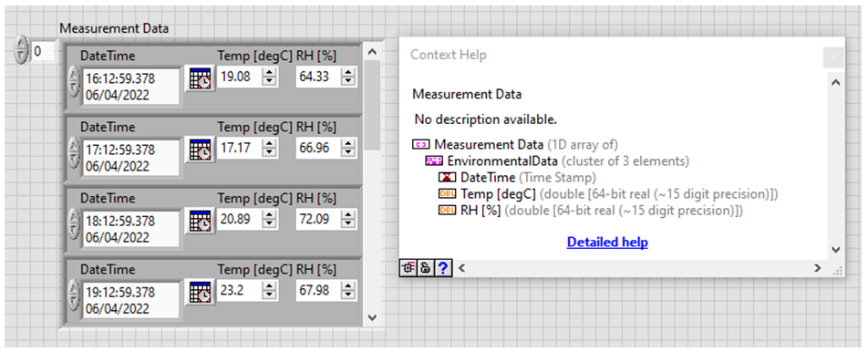Click the EnvironmentalData cluster type icon

(433, 161)
